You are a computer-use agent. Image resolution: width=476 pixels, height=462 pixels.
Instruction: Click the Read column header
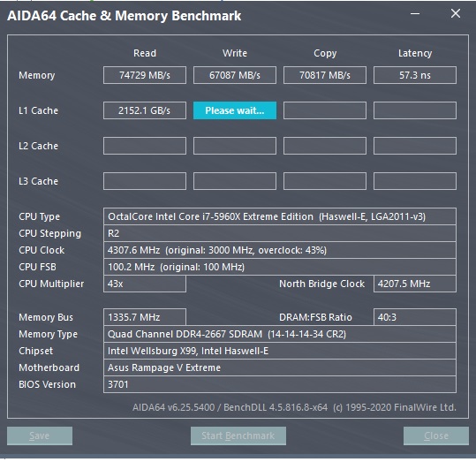coord(145,53)
